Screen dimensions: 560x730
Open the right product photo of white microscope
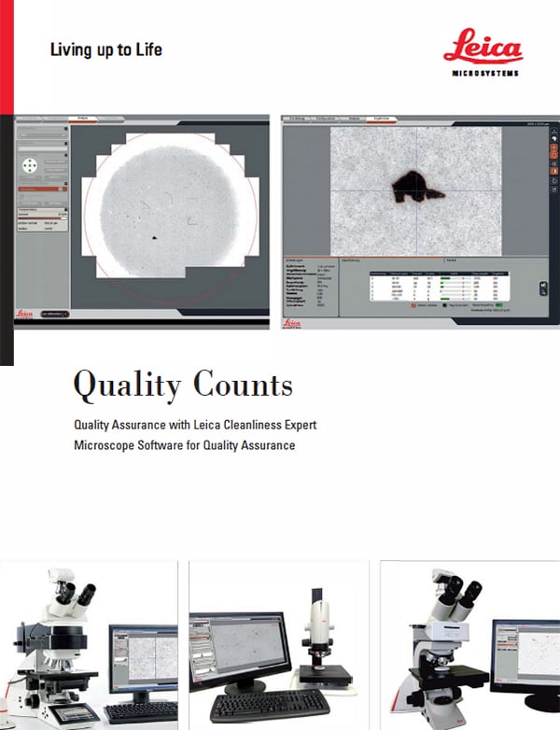point(470,645)
